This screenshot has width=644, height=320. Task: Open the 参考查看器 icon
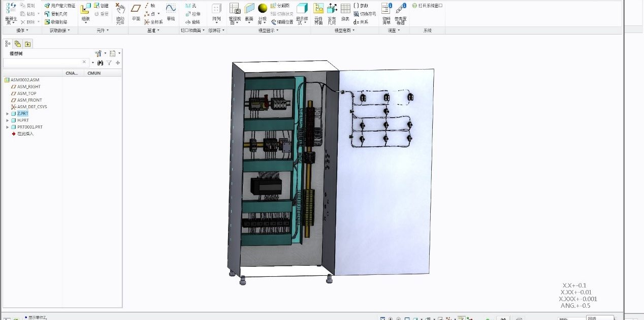(x=401, y=8)
